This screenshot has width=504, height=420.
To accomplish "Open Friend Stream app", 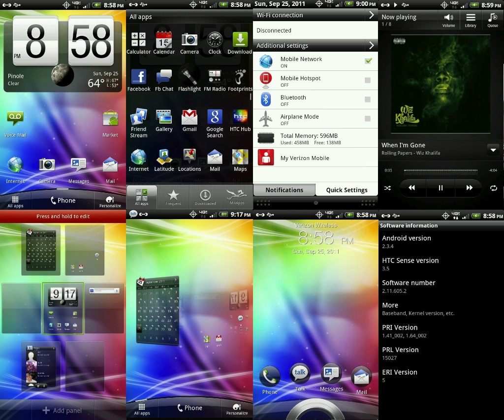I will coord(138,123).
